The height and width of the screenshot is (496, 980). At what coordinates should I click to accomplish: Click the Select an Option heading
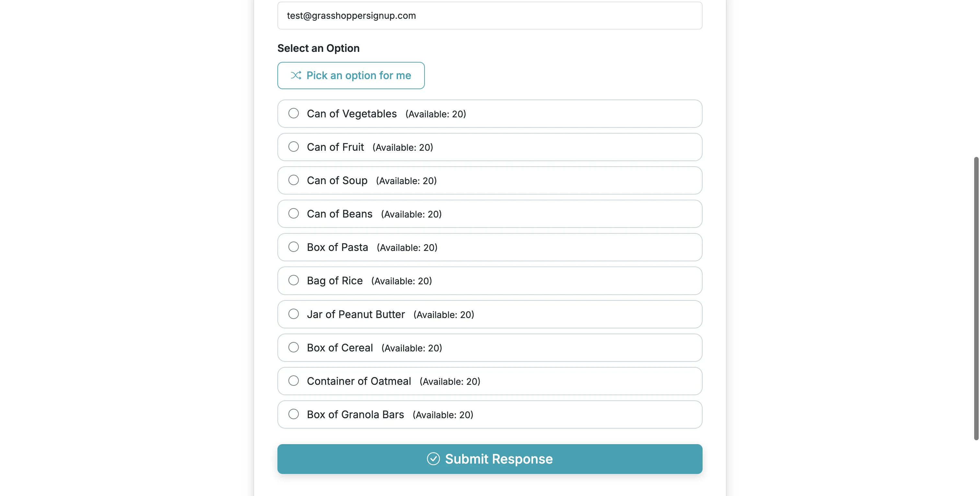[x=318, y=48]
